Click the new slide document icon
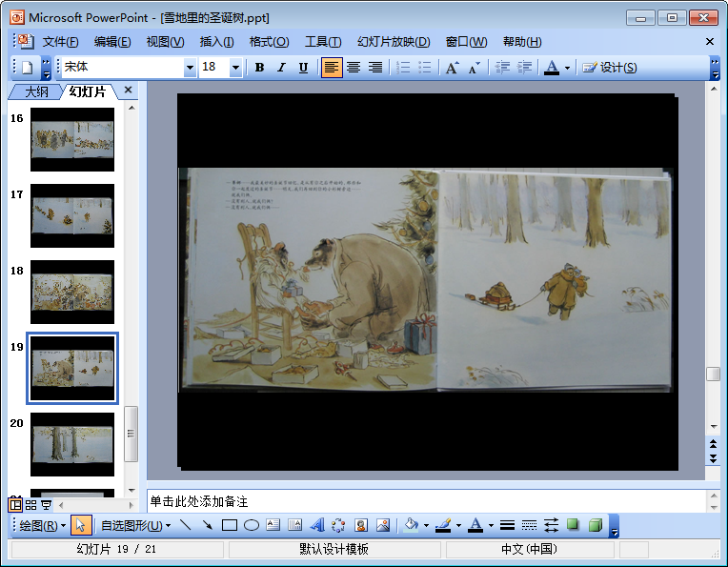Image resolution: width=728 pixels, height=567 pixels. point(27,68)
